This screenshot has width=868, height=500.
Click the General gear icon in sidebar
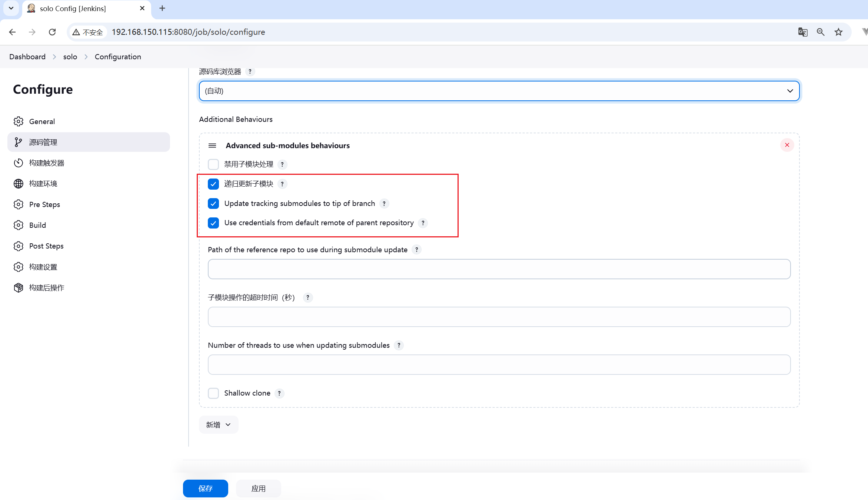(x=19, y=121)
